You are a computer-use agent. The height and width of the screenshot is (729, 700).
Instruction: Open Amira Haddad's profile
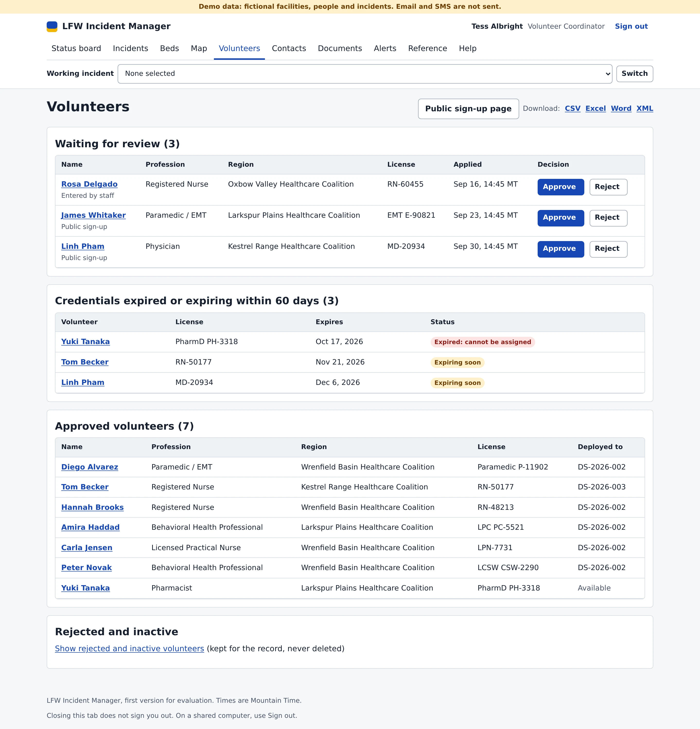pos(90,527)
